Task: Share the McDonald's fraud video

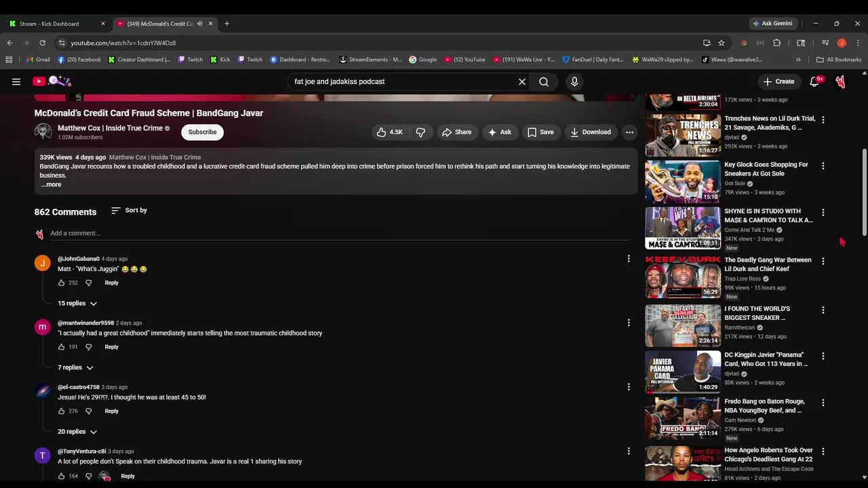Action: coord(456,132)
